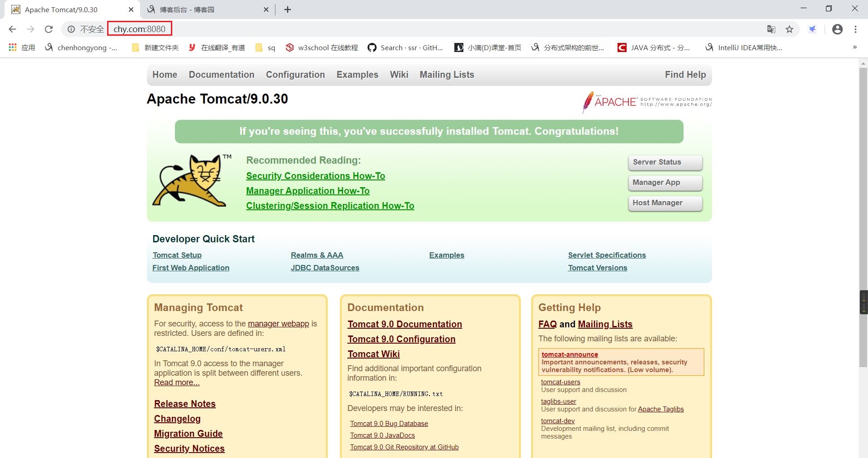Open Release Notes link
The image size is (868, 458).
(185, 404)
